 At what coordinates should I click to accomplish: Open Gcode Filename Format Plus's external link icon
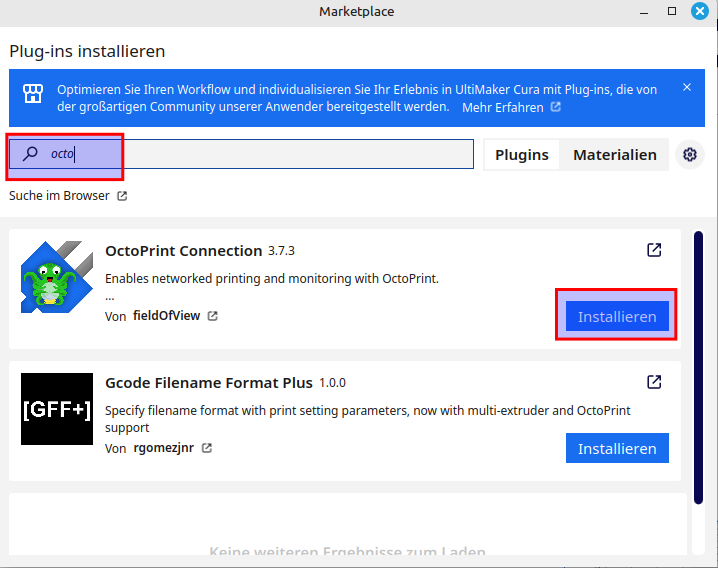[x=654, y=382]
